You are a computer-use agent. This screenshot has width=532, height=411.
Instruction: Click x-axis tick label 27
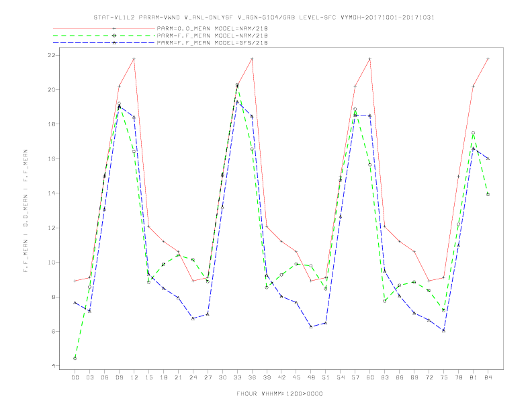208,377
